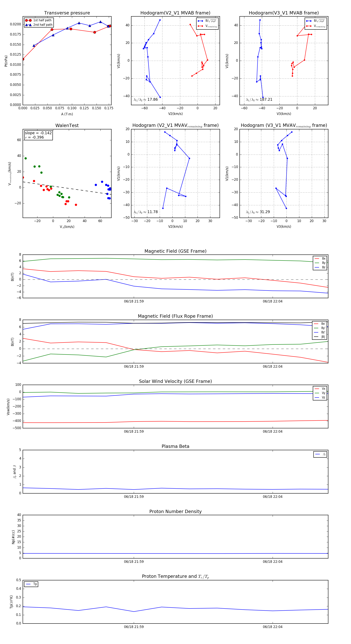Click the eigenvalue ratio text '11.78'
The image size is (351, 644).
tap(152, 212)
